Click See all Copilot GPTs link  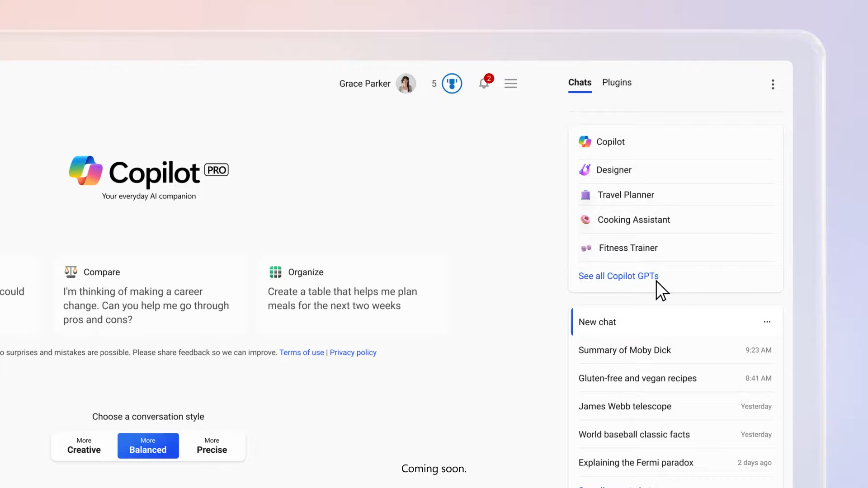[618, 276]
